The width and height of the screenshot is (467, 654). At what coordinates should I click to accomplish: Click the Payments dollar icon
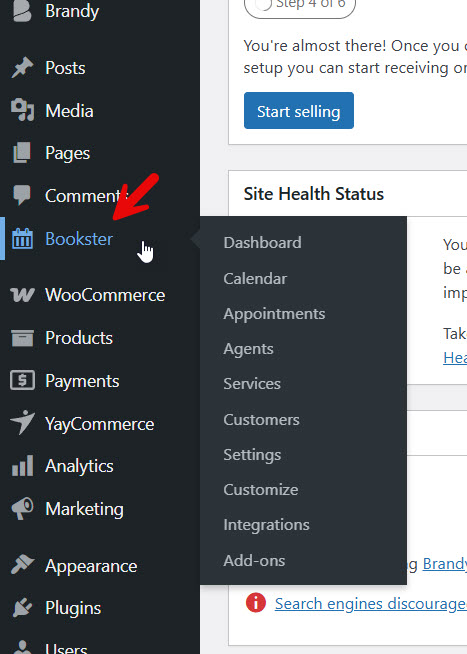pyautogui.click(x=22, y=380)
